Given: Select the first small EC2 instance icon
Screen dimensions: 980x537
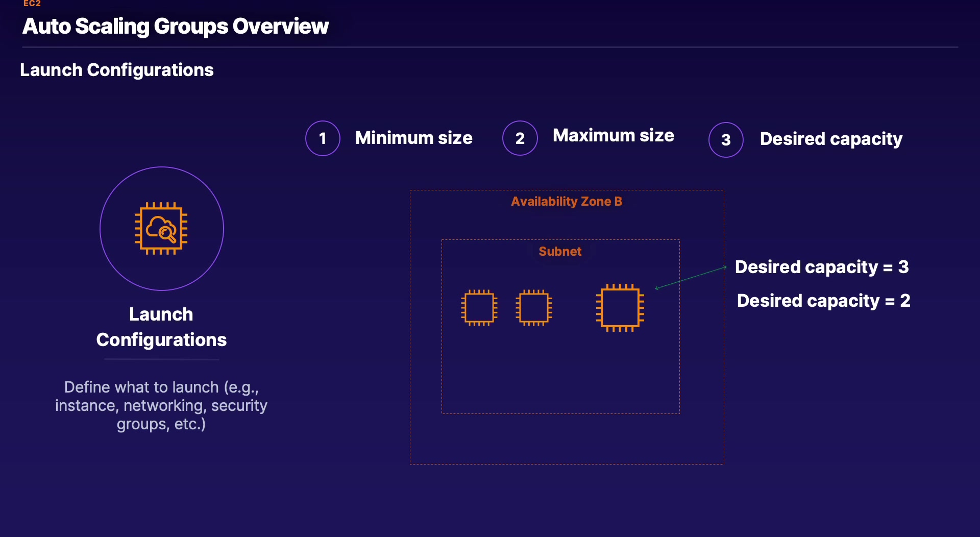Looking at the screenshot, I should coord(479,308).
